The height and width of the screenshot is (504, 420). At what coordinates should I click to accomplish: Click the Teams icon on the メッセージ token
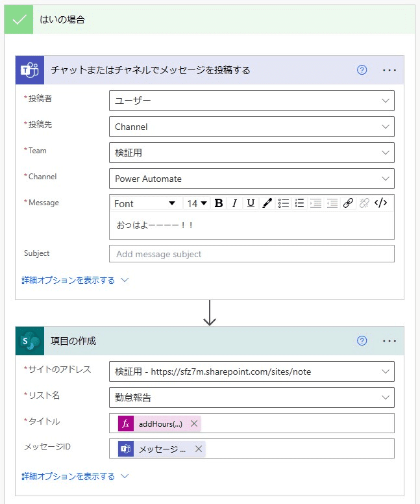[x=126, y=449]
